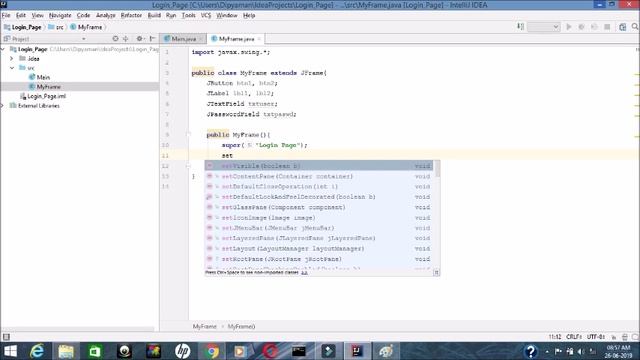Open Internet Explorer from taskbar
Screen dimensions: 640x360
(37, 351)
